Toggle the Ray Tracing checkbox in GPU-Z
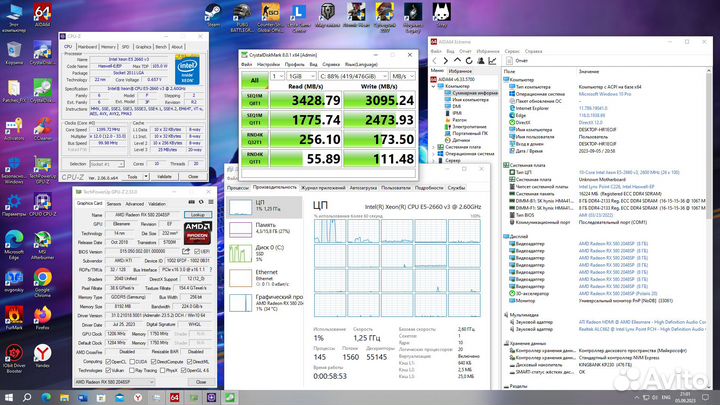 point(132,370)
